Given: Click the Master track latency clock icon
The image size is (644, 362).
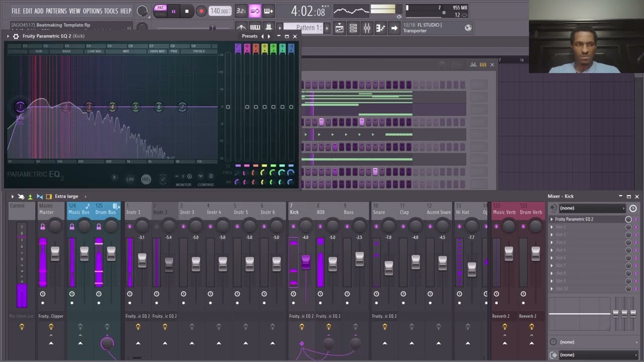Looking at the screenshot, I should pyautogui.click(x=43, y=294).
